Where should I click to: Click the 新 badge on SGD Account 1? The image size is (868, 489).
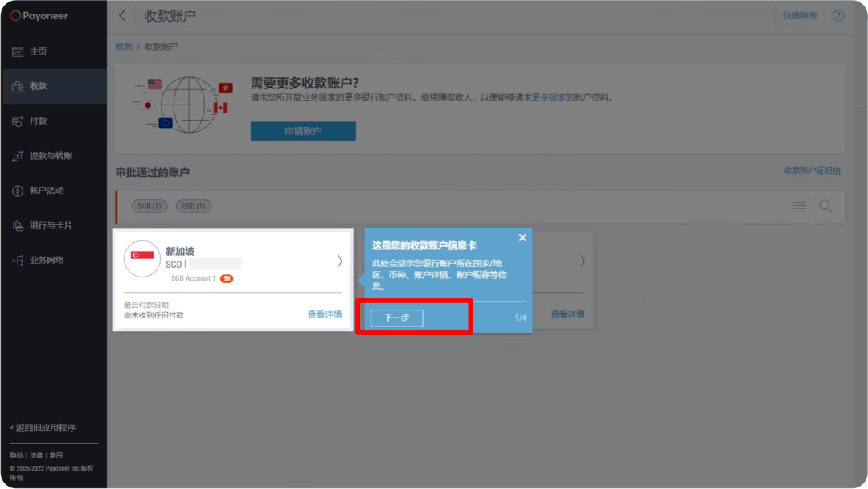click(227, 278)
